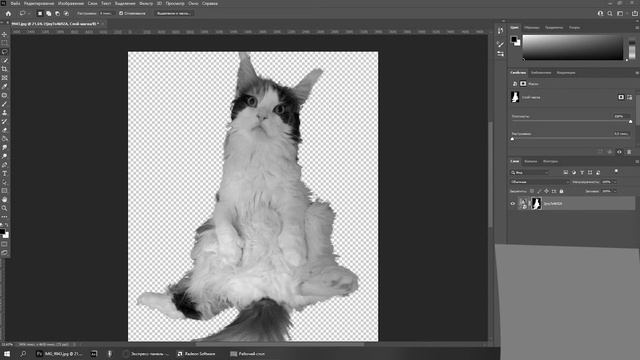Screen dimensions: 640x360
Task: Open the Edit Toolbar ellipsis menu
Action: pos(4,217)
